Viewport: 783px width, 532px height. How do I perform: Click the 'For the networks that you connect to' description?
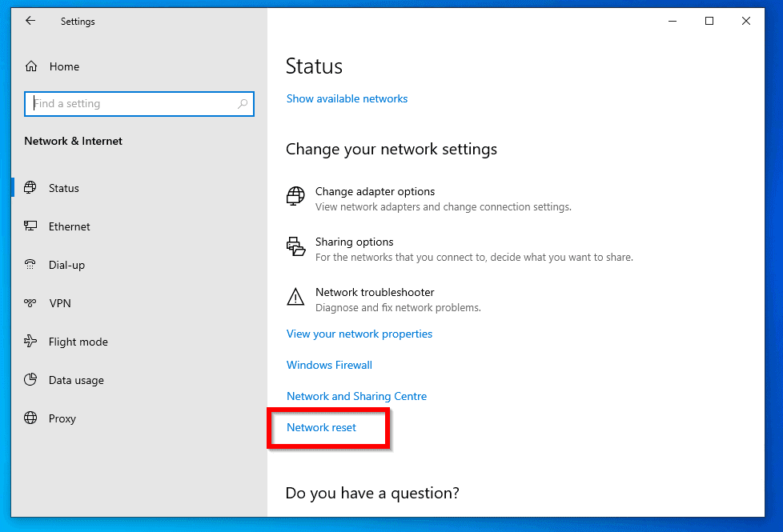point(474,257)
